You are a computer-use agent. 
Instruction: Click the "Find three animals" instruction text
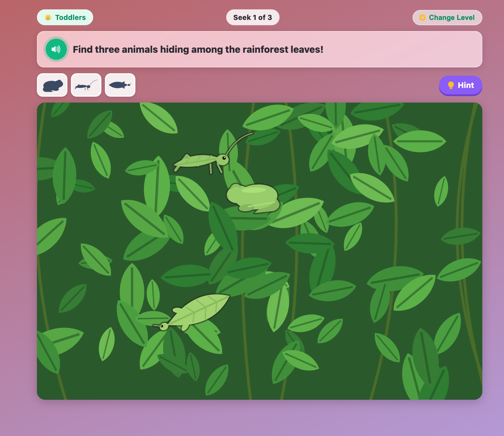tap(198, 50)
